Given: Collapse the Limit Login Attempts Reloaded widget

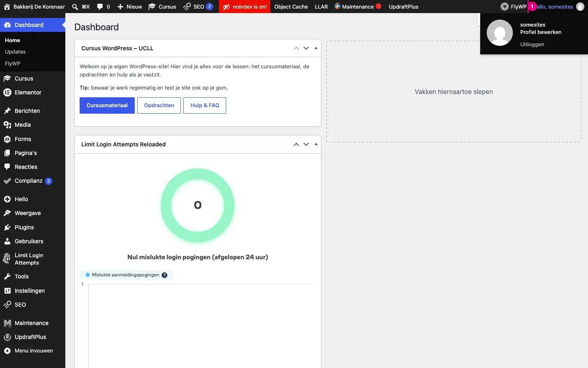Looking at the screenshot, I should click(316, 144).
